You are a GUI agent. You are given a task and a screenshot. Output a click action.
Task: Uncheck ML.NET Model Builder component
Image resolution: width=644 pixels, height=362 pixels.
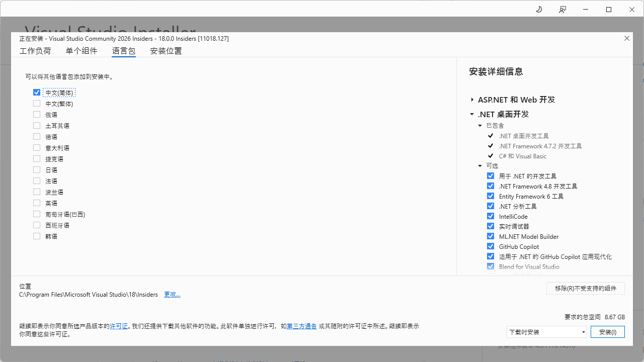[x=491, y=236]
